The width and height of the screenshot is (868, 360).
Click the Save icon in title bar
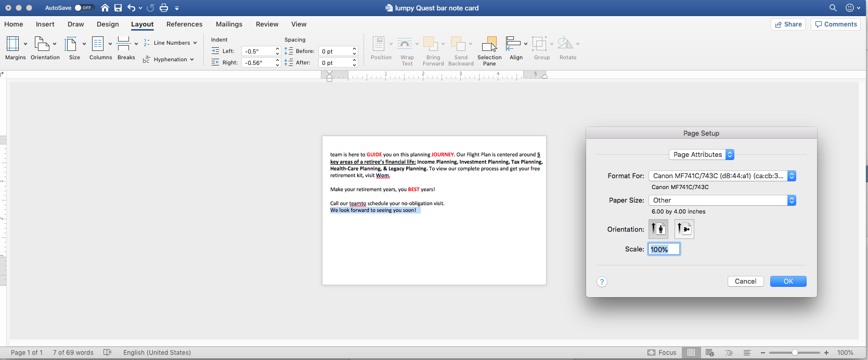(118, 8)
